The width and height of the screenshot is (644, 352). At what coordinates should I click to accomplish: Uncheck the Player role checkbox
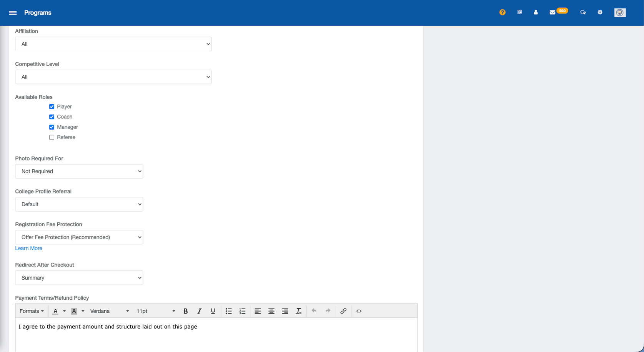[52, 107]
